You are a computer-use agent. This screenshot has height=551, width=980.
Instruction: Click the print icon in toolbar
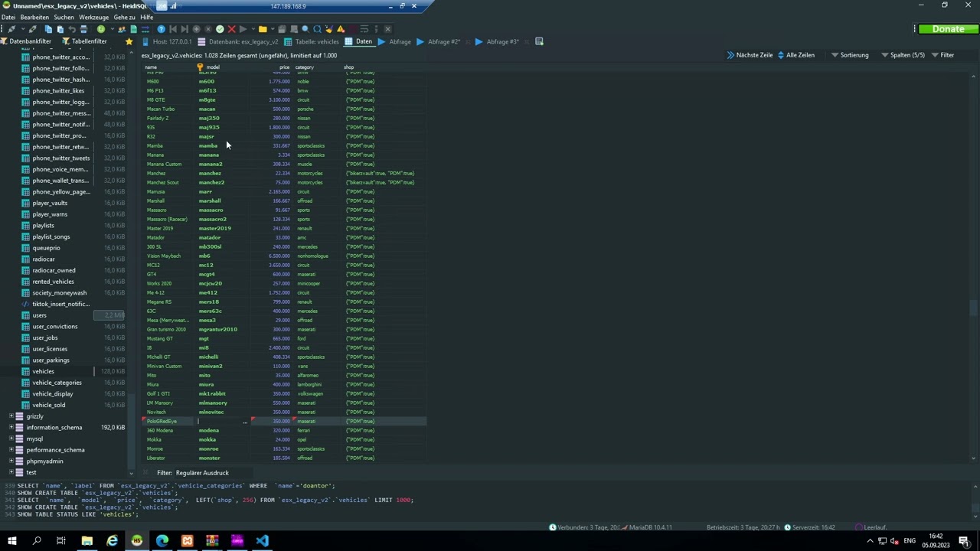coord(83,29)
